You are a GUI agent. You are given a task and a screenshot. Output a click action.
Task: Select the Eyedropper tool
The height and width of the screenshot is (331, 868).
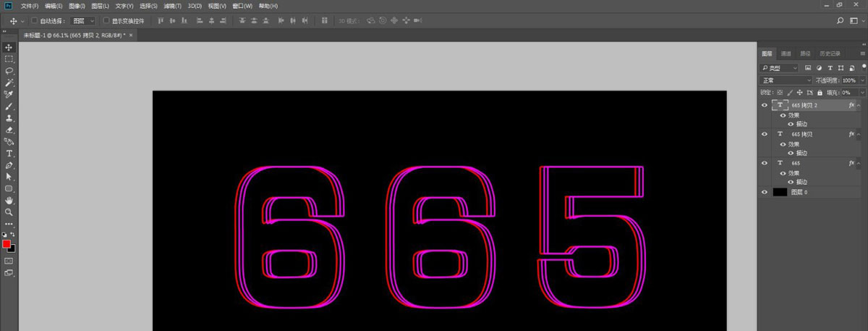click(9, 94)
